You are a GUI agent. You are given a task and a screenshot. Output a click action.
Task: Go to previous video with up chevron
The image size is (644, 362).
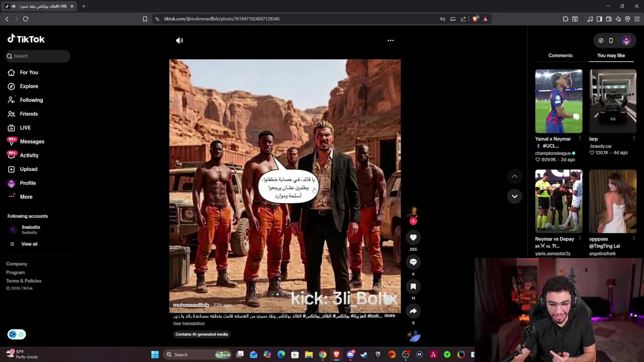click(x=514, y=176)
